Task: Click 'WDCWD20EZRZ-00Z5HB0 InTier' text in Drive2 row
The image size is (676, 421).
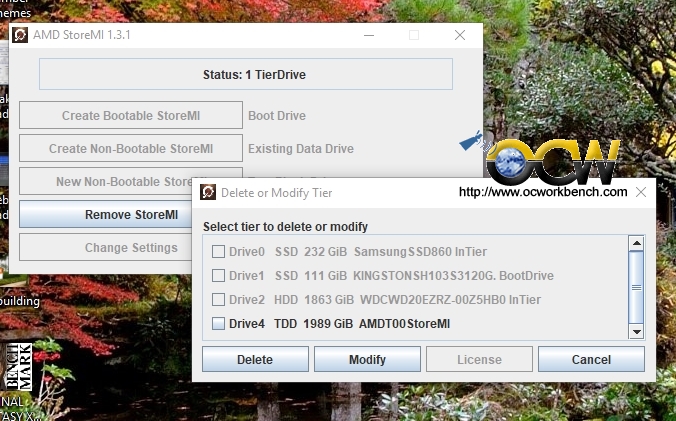Action: [450, 299]
